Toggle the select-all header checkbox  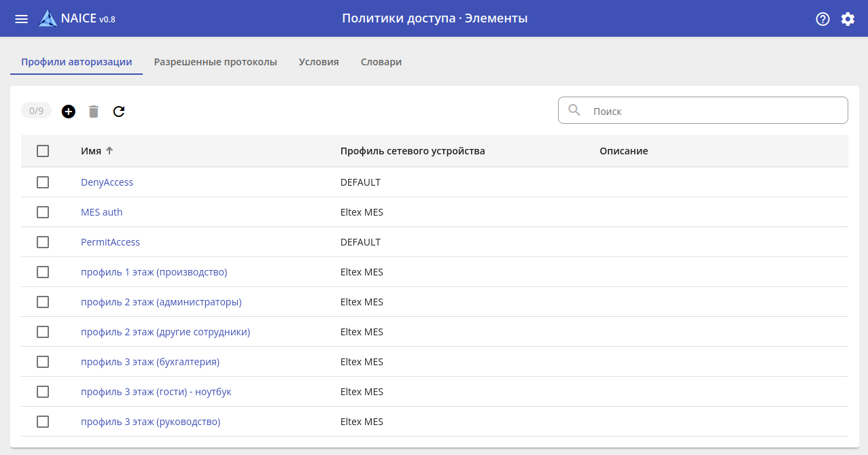(43, 151)
